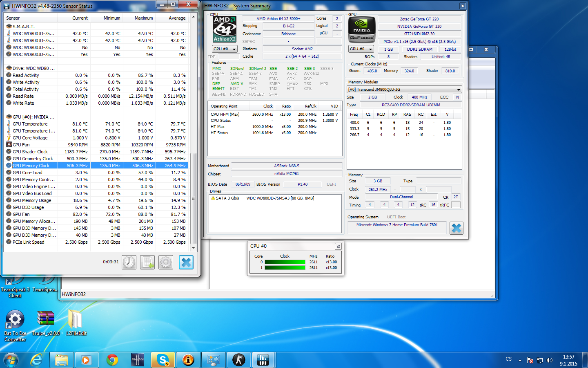Click the GPU Fan RPM sensor icon
Viewport: 588px width, 368px height.
9,144
